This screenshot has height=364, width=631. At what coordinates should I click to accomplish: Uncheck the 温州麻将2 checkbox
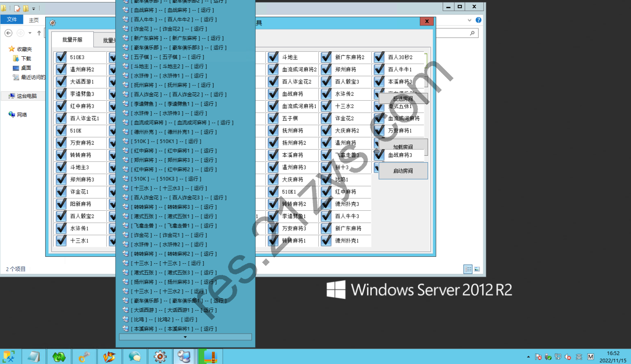tap(61, 69)
